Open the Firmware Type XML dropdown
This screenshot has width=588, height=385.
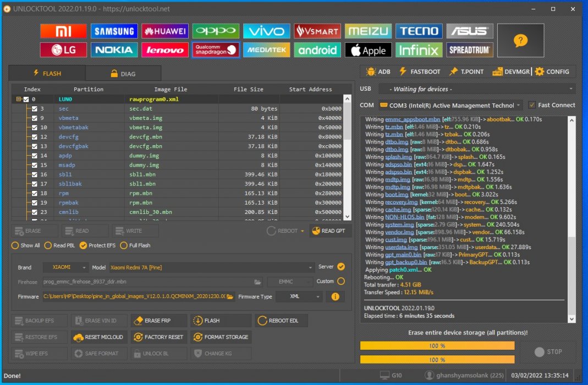pos(299,296)
